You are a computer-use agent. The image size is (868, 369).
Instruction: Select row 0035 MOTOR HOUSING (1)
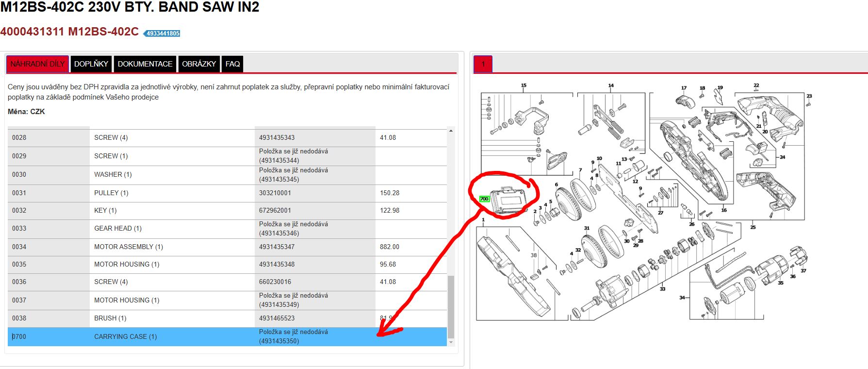coord(227,265)
